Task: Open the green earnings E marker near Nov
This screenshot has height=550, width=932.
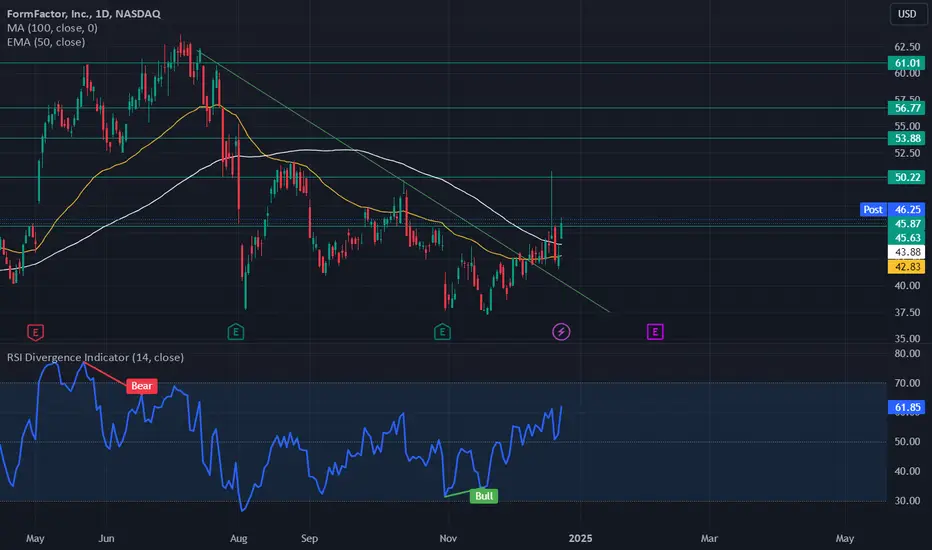Action: pyautogui.click(x=442, y=332)
